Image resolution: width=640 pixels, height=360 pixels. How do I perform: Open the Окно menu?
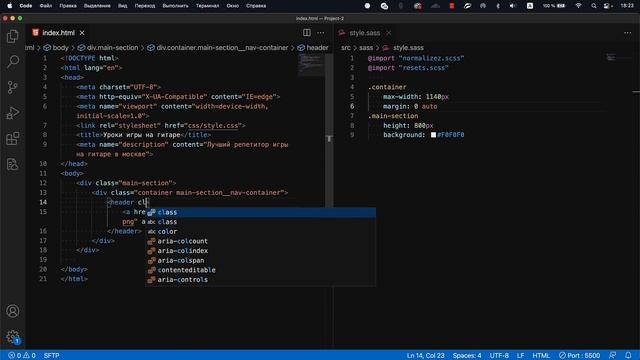[x=233, y=6]
